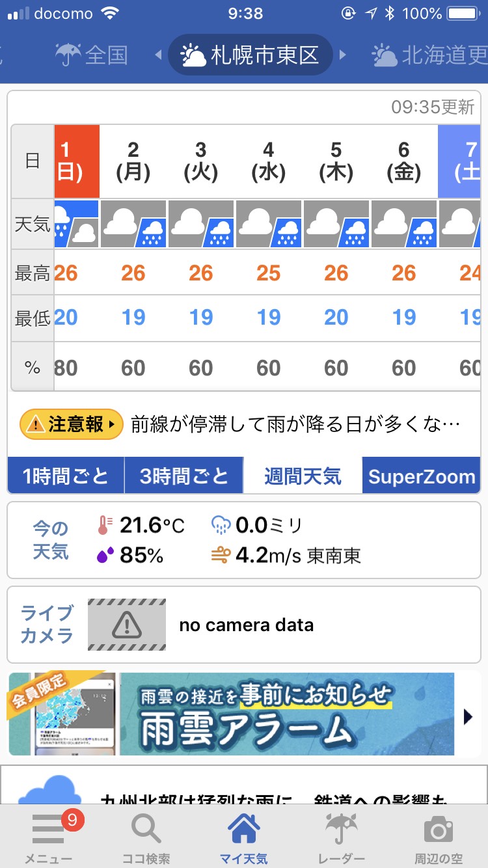This screenshot has width=488, height=868.
Task: Open 周辺の空 camera icon
Action: click(x=439, y=830)
